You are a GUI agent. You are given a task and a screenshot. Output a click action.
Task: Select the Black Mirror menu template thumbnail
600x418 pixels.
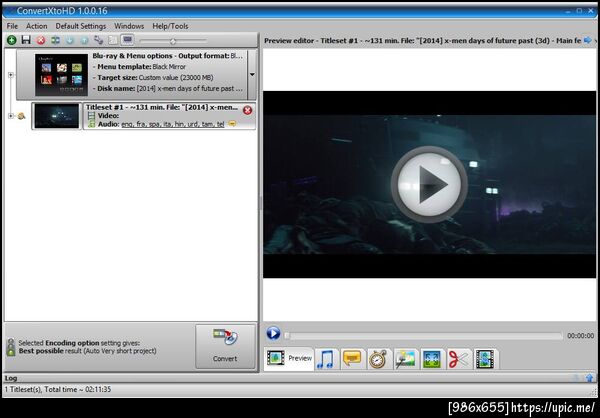pyautogui.click(x=62, y=75)
